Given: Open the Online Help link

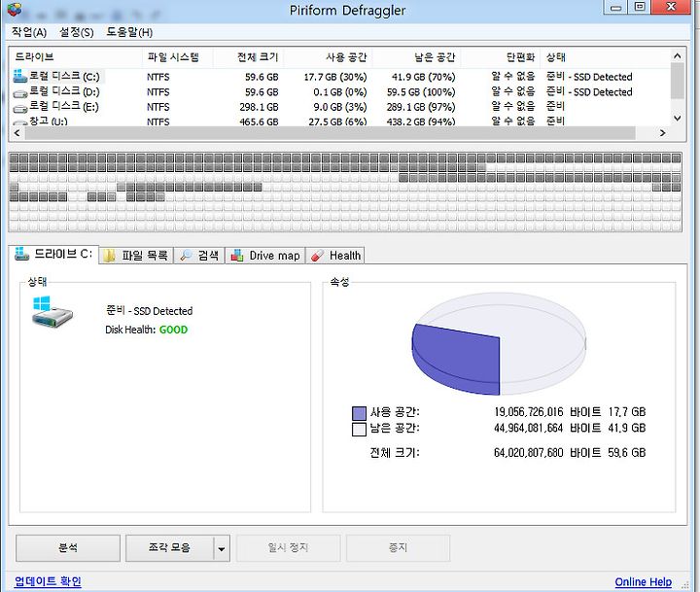Looking at the screenshot, I should point(643,581).
